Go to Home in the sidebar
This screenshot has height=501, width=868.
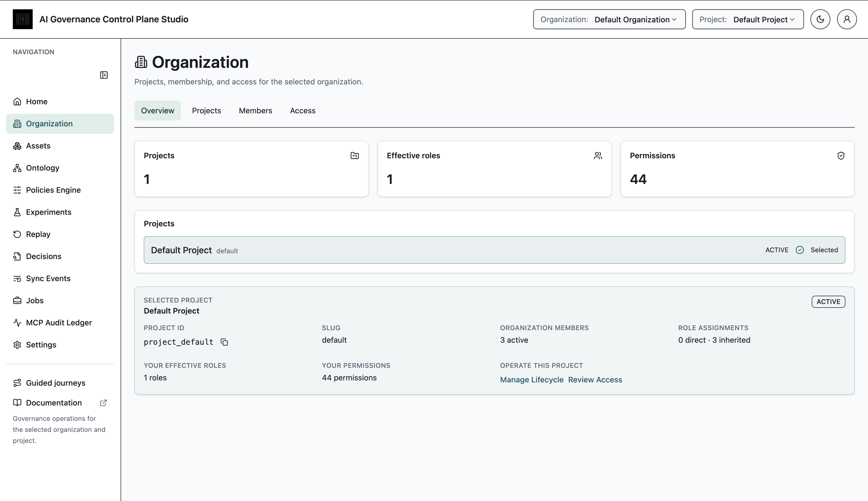60,102
